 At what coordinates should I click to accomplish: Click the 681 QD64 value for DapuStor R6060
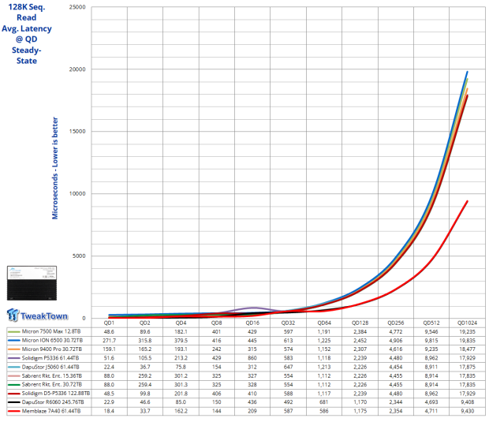(x=324, y=402)
